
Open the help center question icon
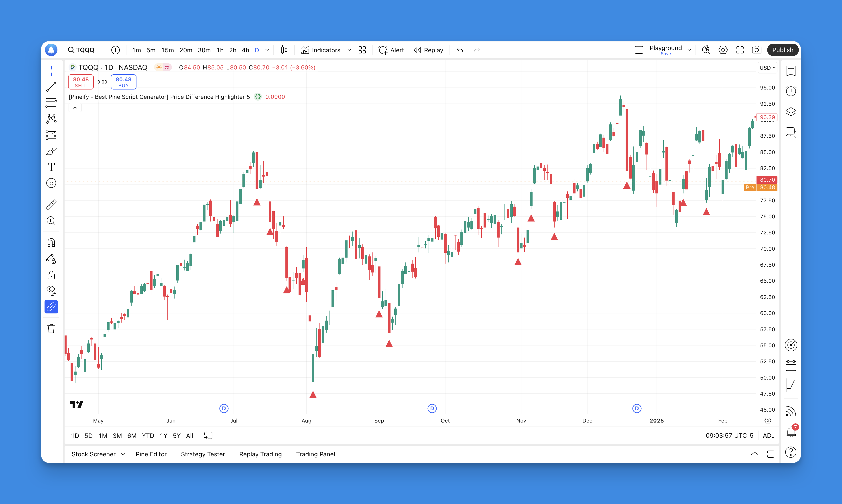pos(791,452)
